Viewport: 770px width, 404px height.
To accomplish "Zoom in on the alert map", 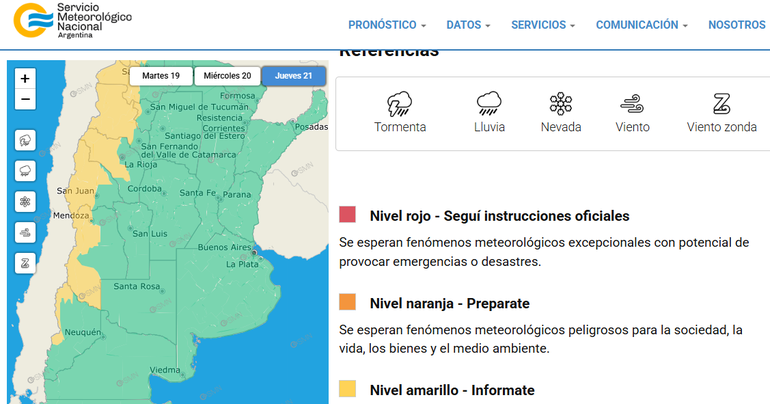I will point(25,78).
